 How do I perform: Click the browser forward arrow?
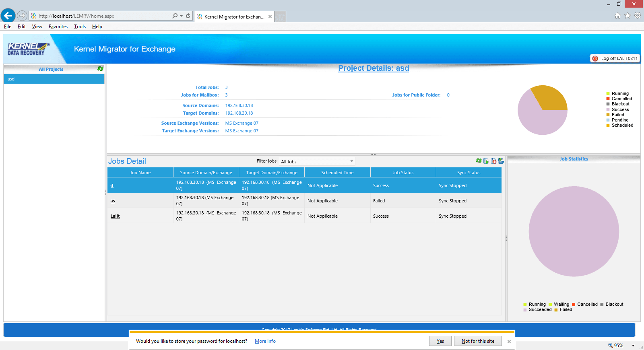point(22,16)
